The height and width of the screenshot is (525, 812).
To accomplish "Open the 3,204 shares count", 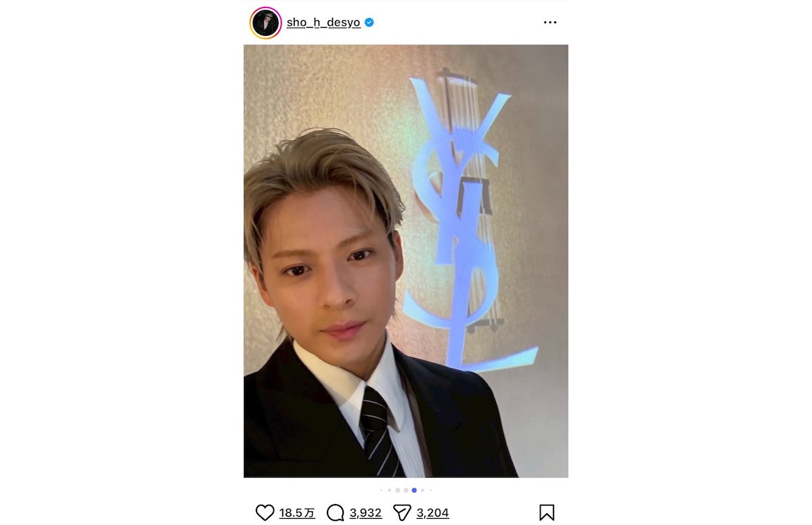I will 433,513.
